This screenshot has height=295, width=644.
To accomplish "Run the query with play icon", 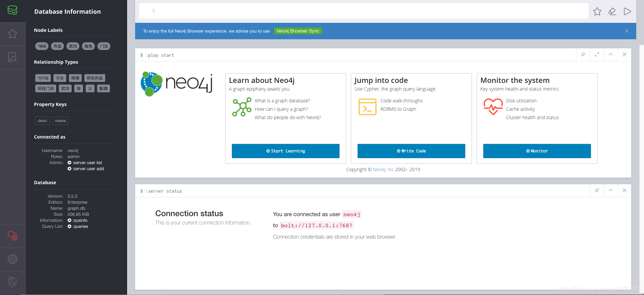I will tap(627, 11).
